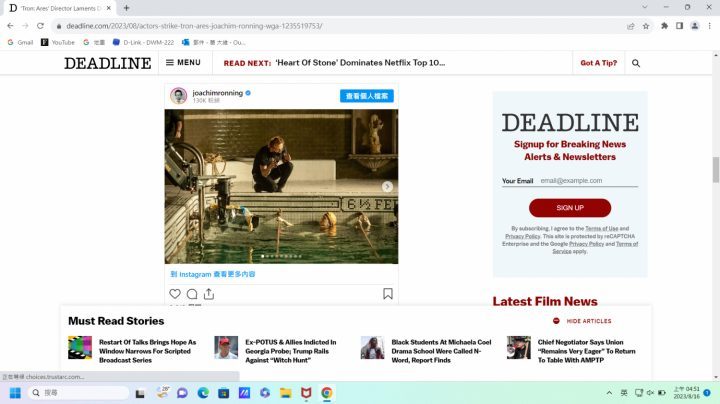Open the taskbar clock and date

(686, 393)
